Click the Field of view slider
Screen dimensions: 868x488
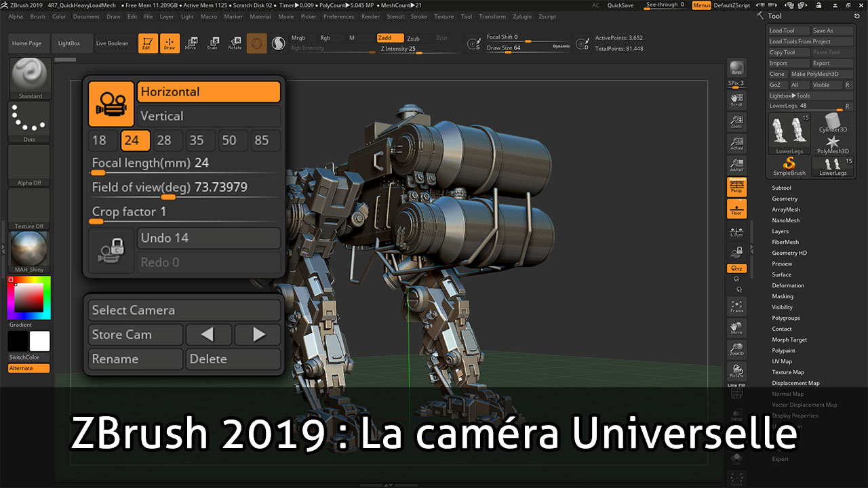[185, 190]
